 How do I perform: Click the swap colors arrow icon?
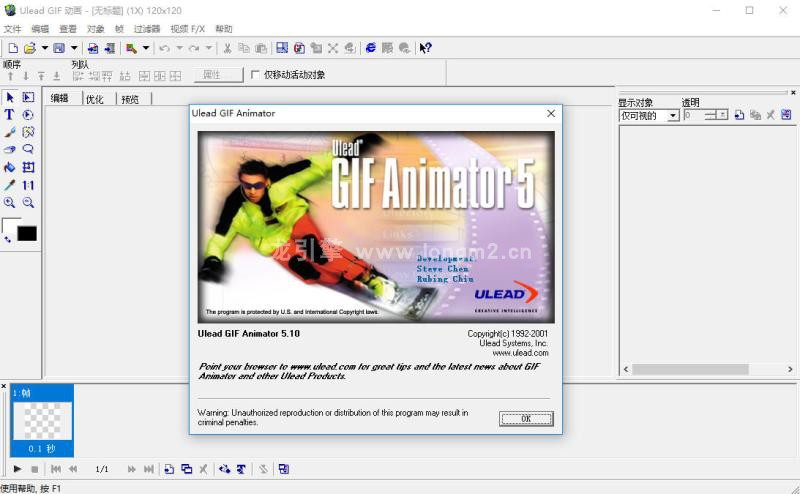(7, 239)
